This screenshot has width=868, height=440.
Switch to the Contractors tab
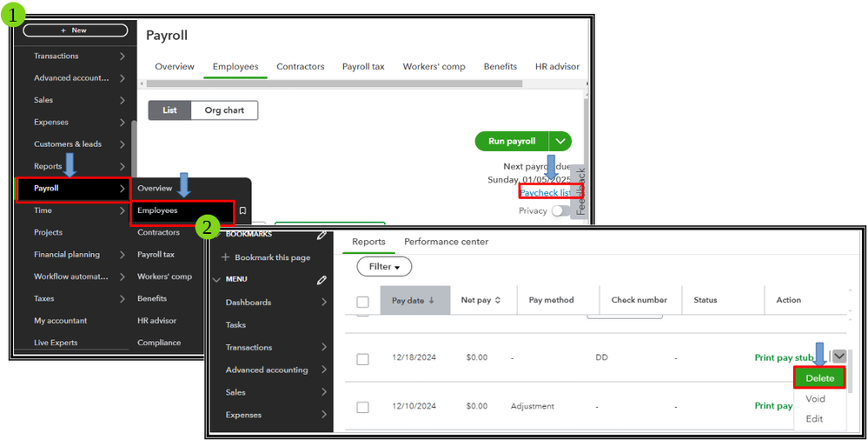[300, 66]
